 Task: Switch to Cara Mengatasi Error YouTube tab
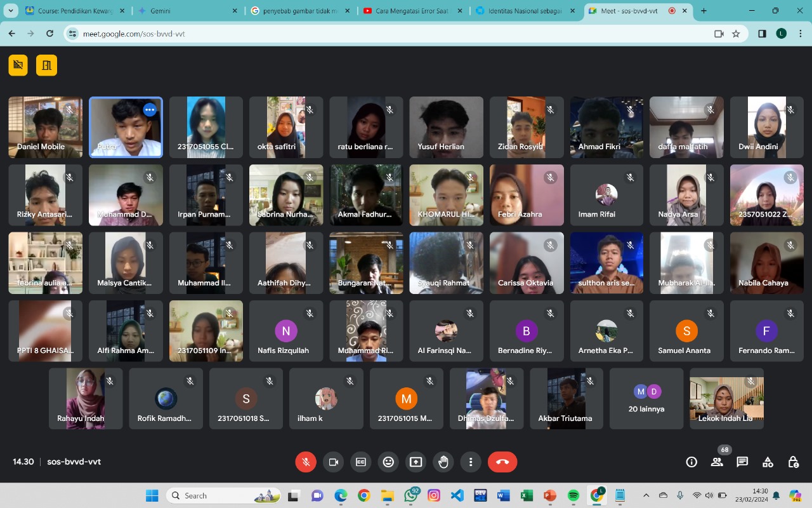(411, 11)
